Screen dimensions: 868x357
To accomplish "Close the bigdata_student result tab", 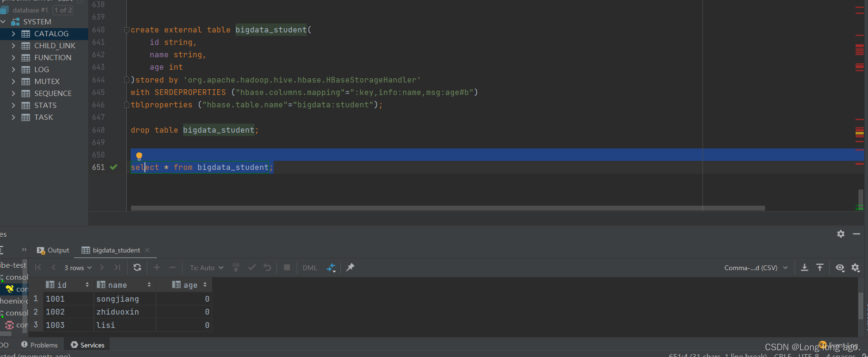I will pos(147,250).
